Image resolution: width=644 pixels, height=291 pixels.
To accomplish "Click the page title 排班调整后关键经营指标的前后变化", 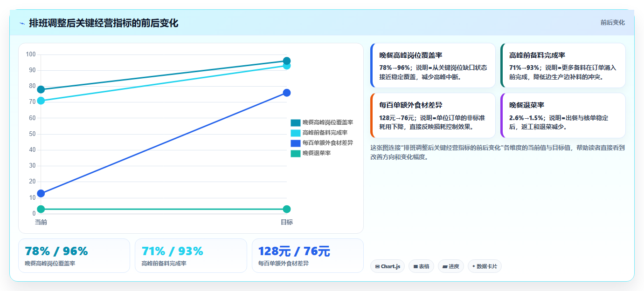I will 104,23.
